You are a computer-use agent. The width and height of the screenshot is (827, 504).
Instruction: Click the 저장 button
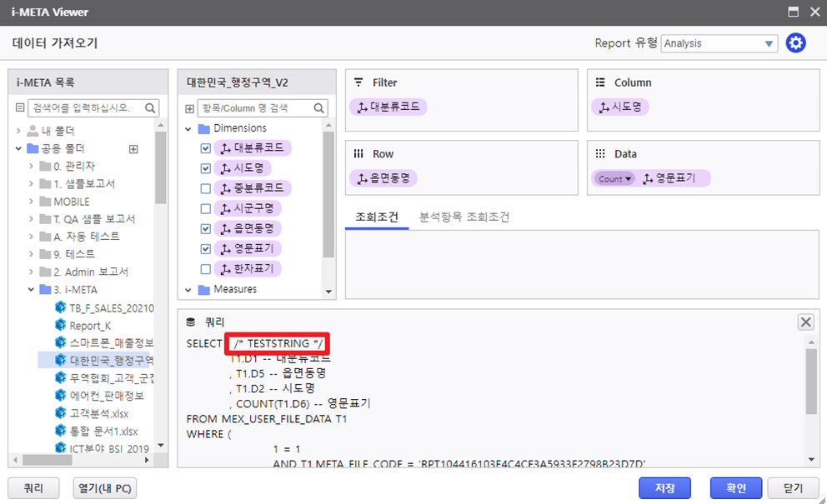click(664, 488)
